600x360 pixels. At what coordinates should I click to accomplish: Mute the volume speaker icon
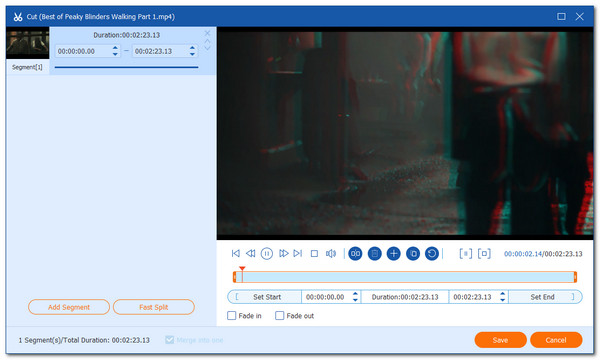point(331,254)
